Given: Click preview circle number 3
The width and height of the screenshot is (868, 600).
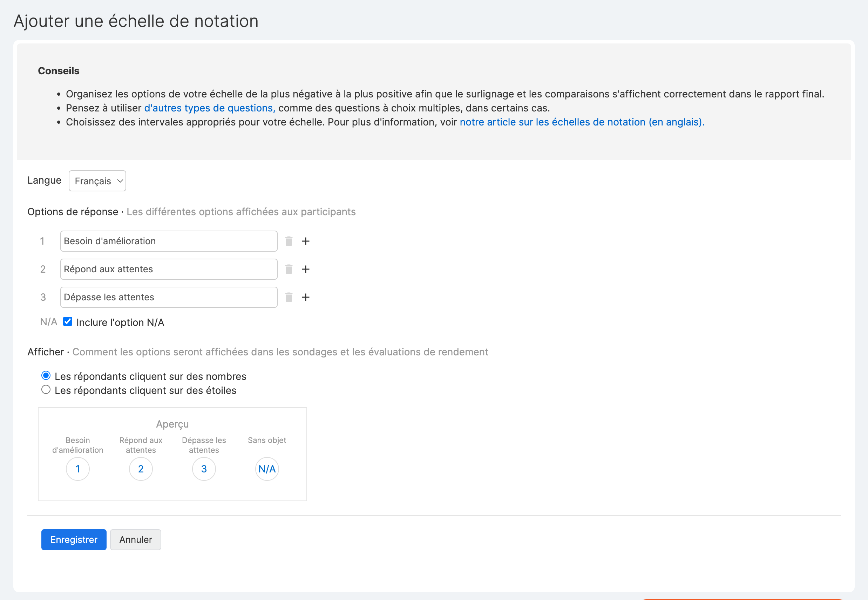Looking at the screenshot, I should [x=204, y=469].
